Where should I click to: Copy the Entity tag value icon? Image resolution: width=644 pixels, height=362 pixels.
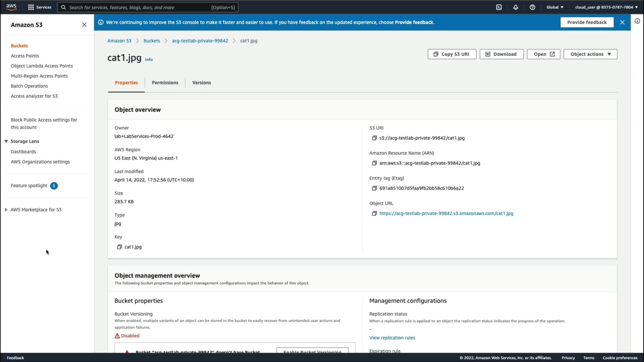pyautogui.click(x=374, y=188)
